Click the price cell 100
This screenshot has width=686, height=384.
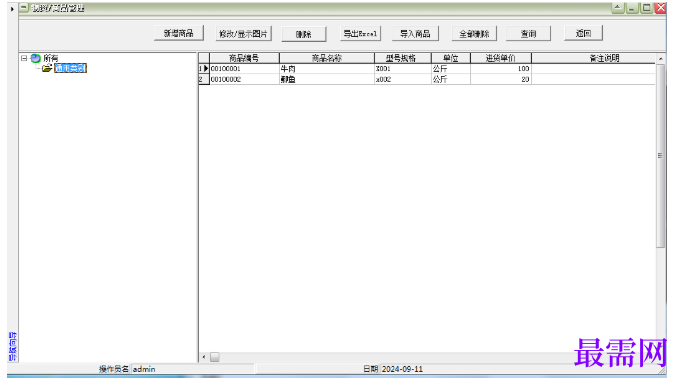point(501,69)
